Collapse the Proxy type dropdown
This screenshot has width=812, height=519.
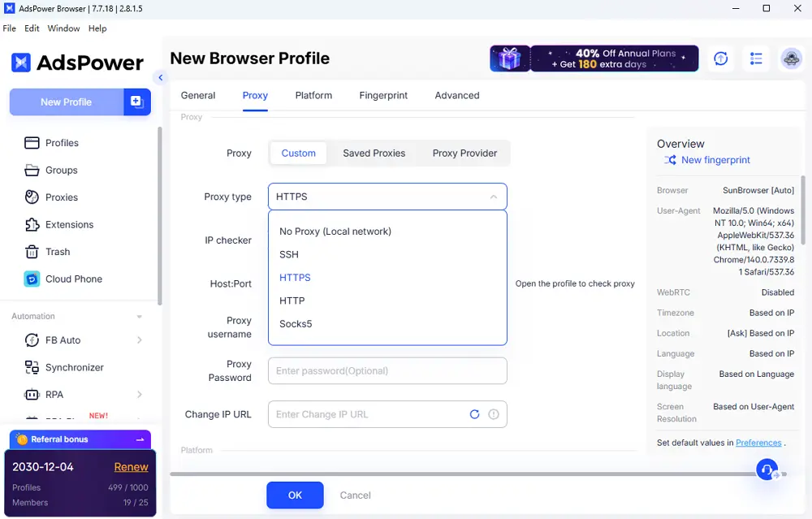point(493,197)
